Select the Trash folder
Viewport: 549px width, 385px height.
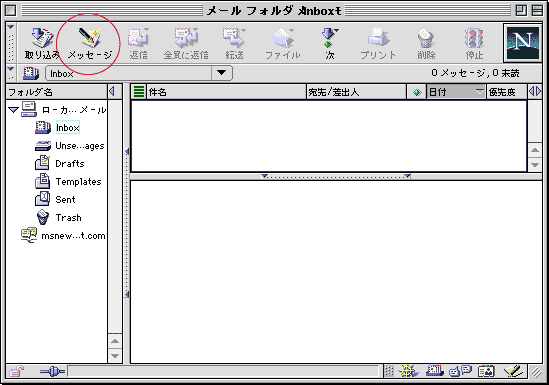click(x=68, y=218)
